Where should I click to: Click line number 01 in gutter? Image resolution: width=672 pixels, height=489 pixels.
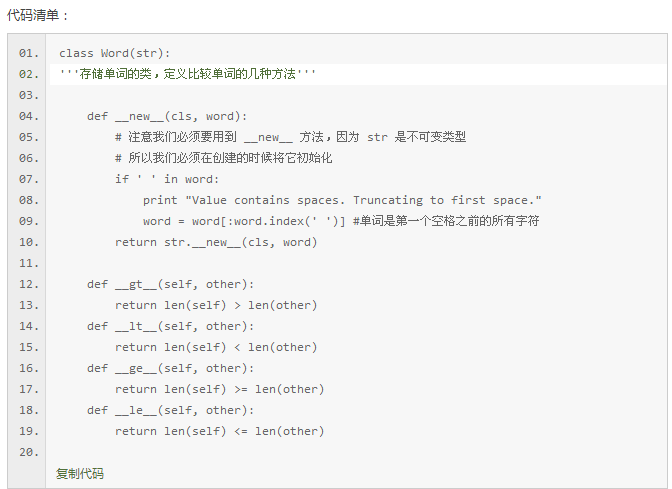pyautogui.click(x=29, y=53)
